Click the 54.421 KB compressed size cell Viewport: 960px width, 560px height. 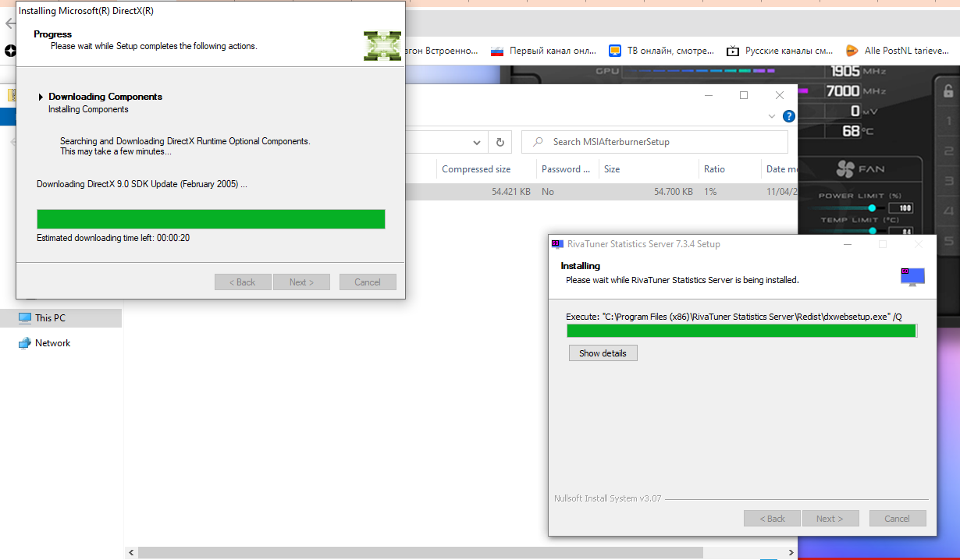[x=511, y=192]
